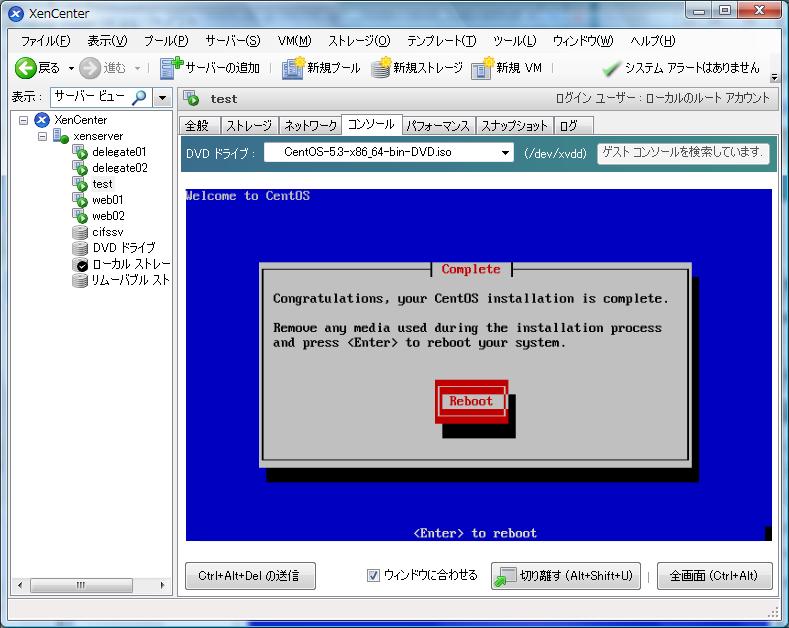This screenshot has width=789, height=628.
Task: Switch to the ストレージ tab
Action: (249, 125)
